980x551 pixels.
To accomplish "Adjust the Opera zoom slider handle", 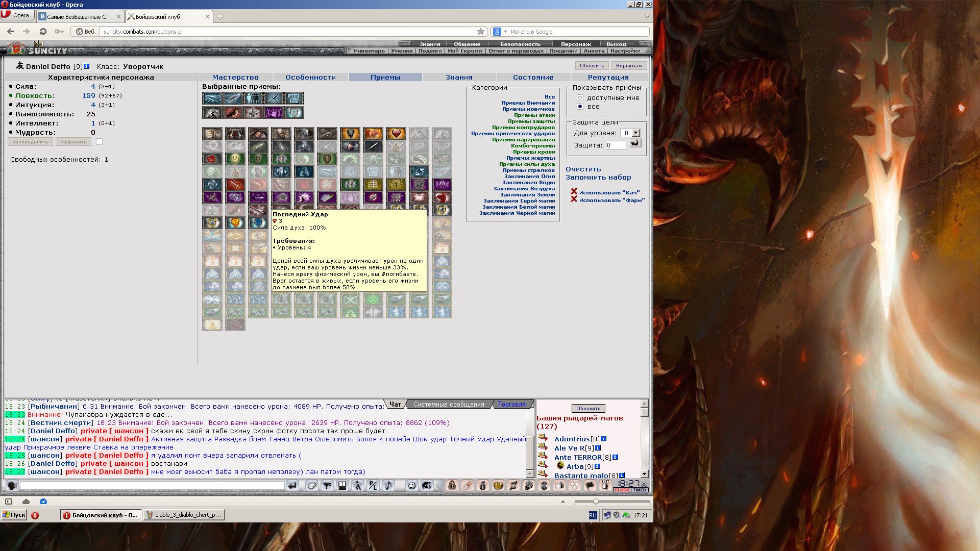I will coord(596,502).
